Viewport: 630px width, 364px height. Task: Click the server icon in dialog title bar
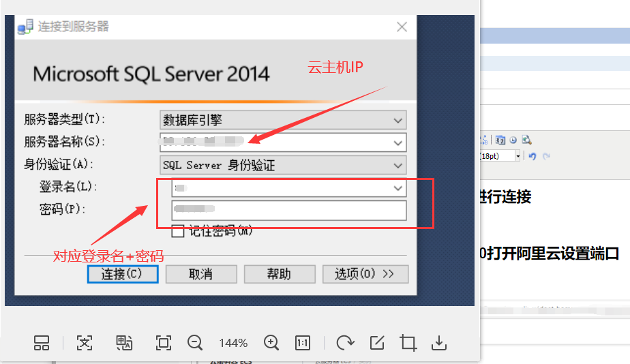click(x=25, y=27)
